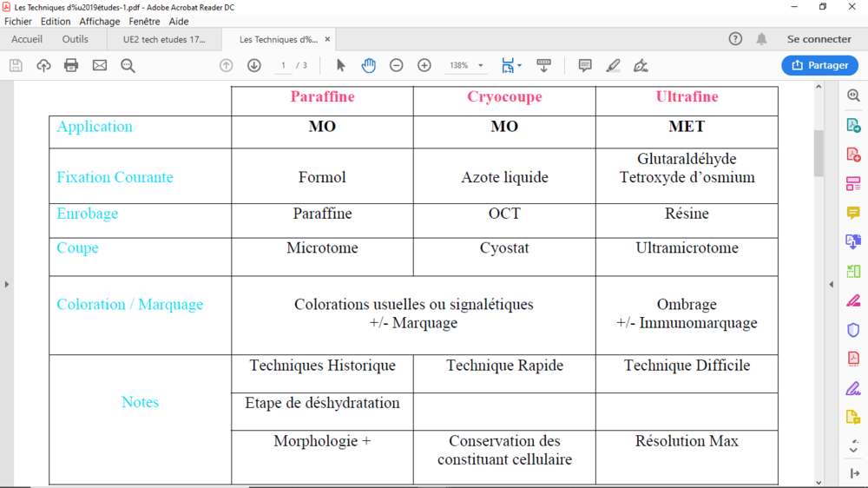Open the highlighter text tool

613,65
